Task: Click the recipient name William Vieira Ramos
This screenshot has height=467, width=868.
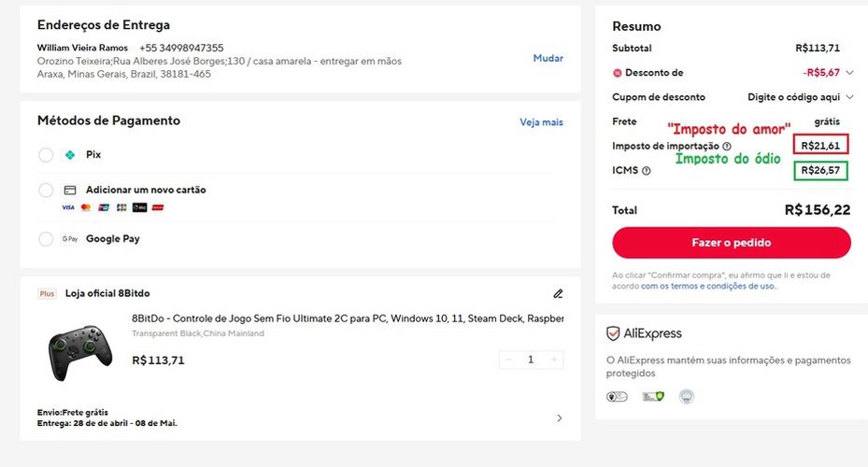Action: pos(82,49)
